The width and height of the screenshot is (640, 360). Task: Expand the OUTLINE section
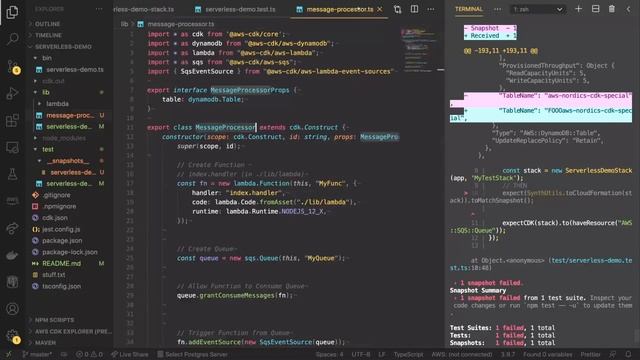(x=47, y=24)
